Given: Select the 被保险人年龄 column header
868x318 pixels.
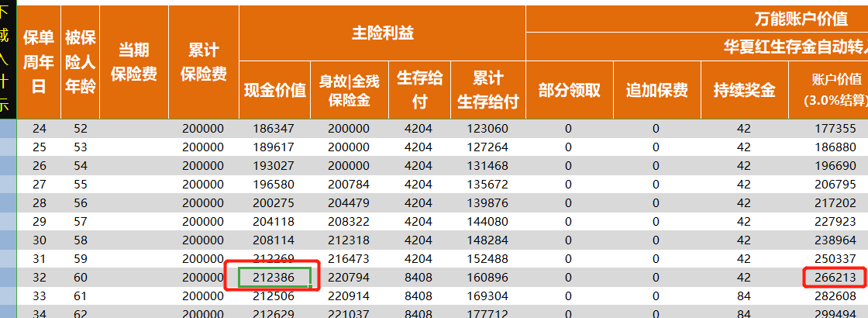Looking at the screenshot, I should (x=81, y=62).
